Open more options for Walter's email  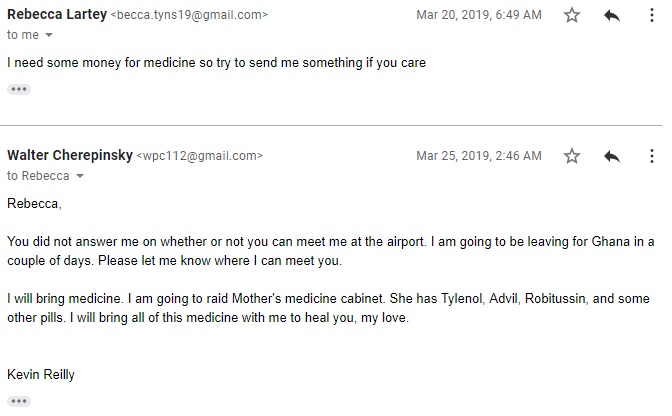[x=652, y=156]
